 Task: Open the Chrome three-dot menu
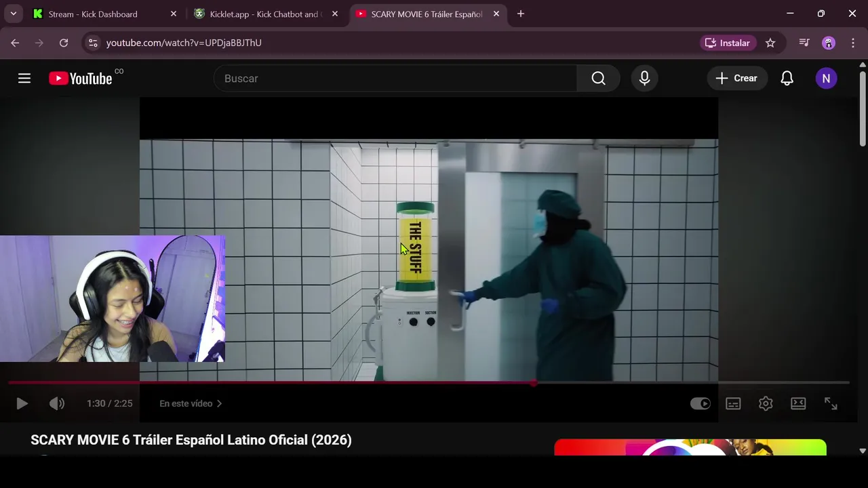[852, 43]
